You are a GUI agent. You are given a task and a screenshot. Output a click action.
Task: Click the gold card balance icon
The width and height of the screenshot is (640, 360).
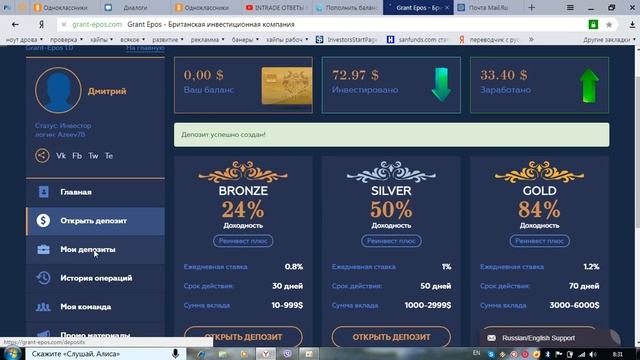287,86
